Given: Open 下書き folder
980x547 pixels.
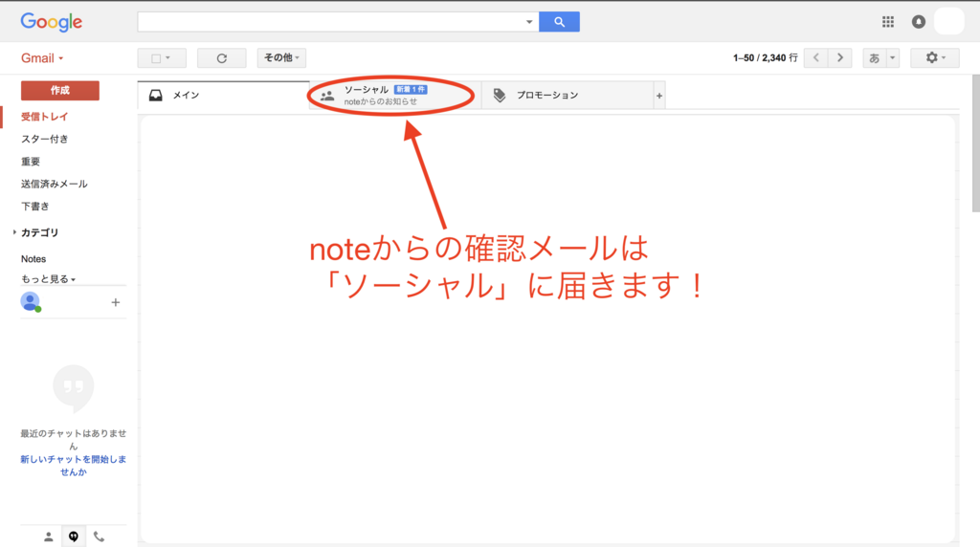Looking at the screenshot, I should [x=35, y=206].
